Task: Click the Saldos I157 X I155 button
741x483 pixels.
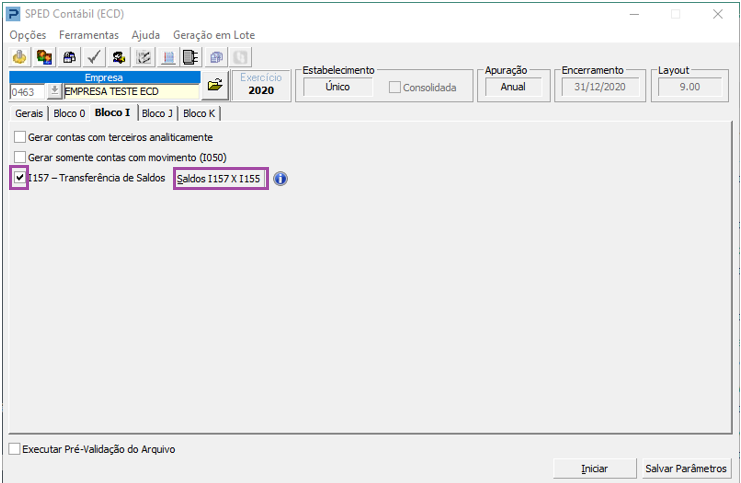Action: [x=220, y=179]
